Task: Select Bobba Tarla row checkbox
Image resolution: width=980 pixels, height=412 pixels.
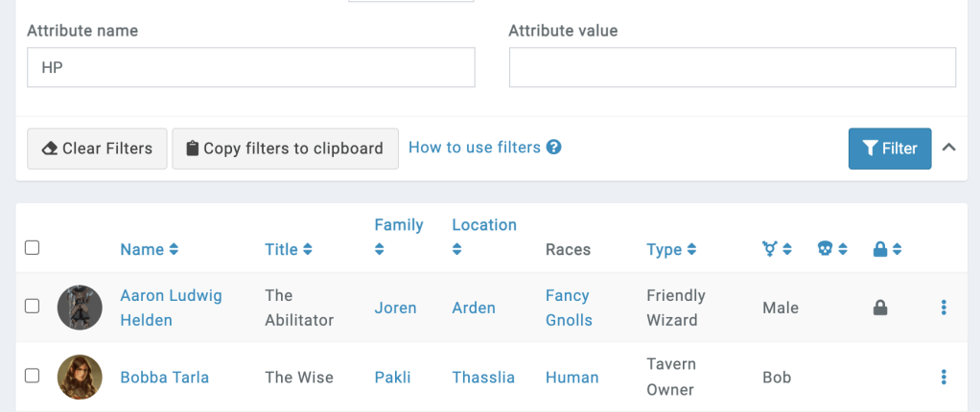Action: 32,376
